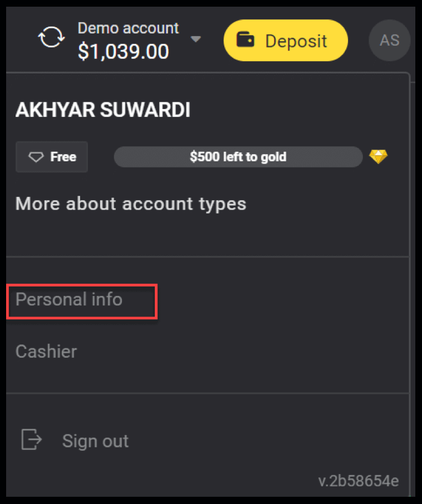Open the Cashier menu item
Screen dimensions: 422x504
click(x=46, y=352)
